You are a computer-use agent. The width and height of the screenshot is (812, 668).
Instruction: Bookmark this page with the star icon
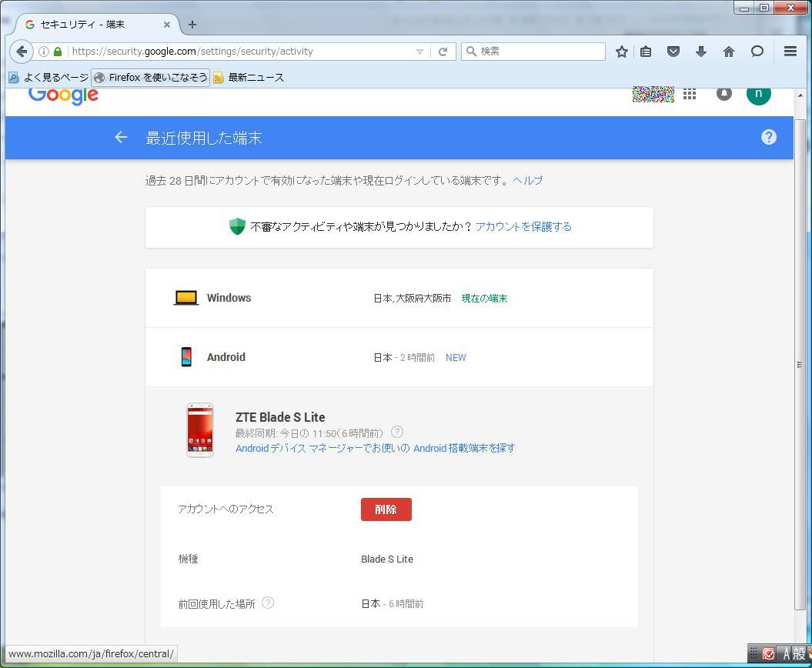pos(621,52)
